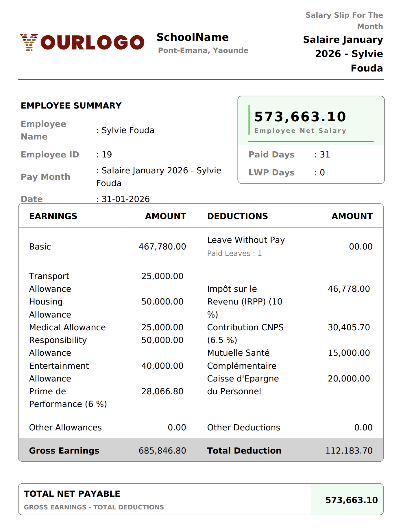
Task: Click the Leave Without Pay deduction label
Action: 246,240
